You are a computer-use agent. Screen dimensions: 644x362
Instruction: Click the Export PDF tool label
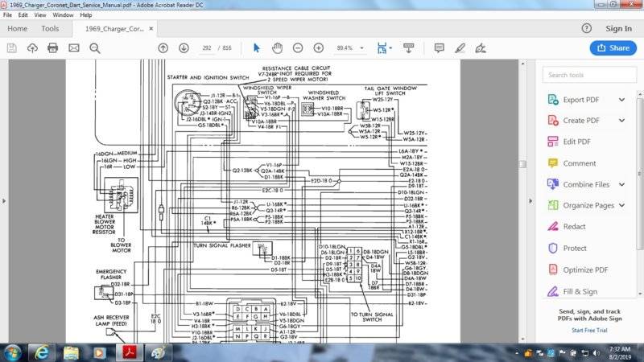point(580,100)
